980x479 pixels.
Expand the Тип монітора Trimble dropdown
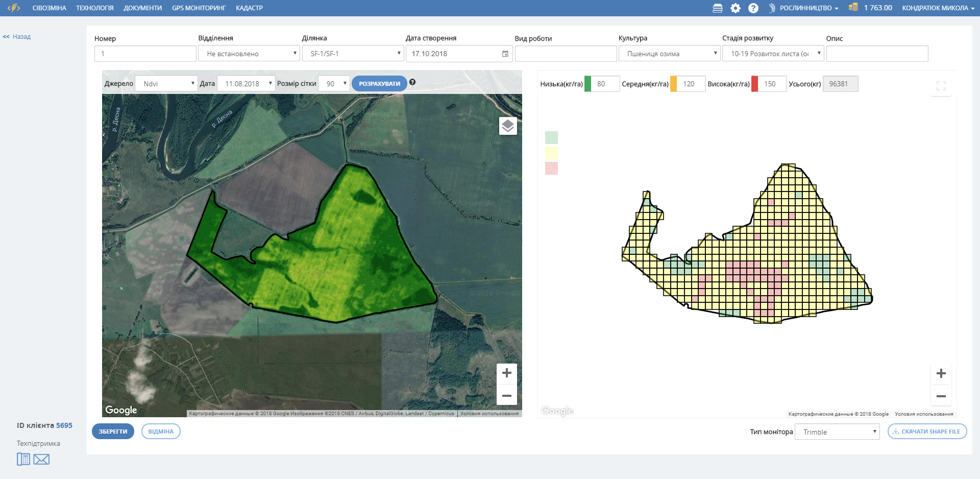click(x=837, y=432)
